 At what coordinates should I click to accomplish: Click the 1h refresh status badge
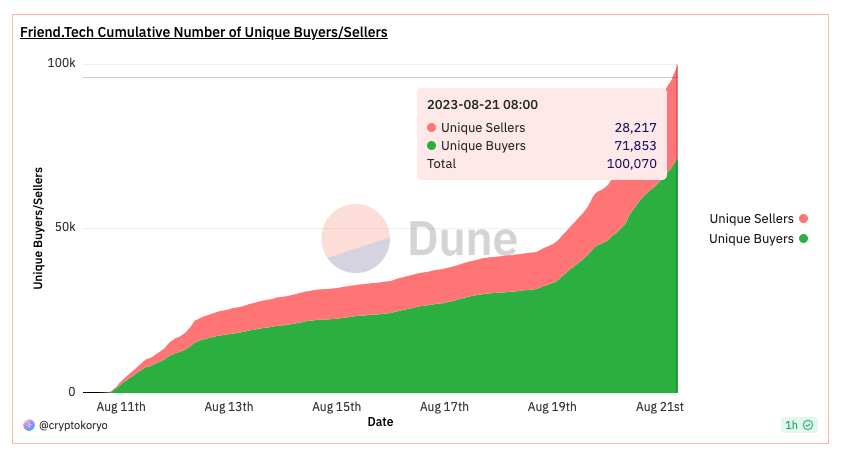pyautogui.click(x=799, y=425)
